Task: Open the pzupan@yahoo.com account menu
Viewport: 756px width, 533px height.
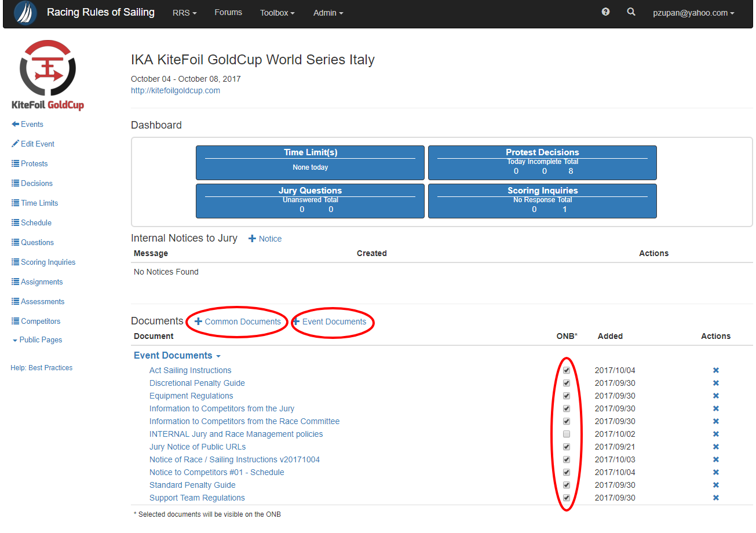Action: [693, 13]
